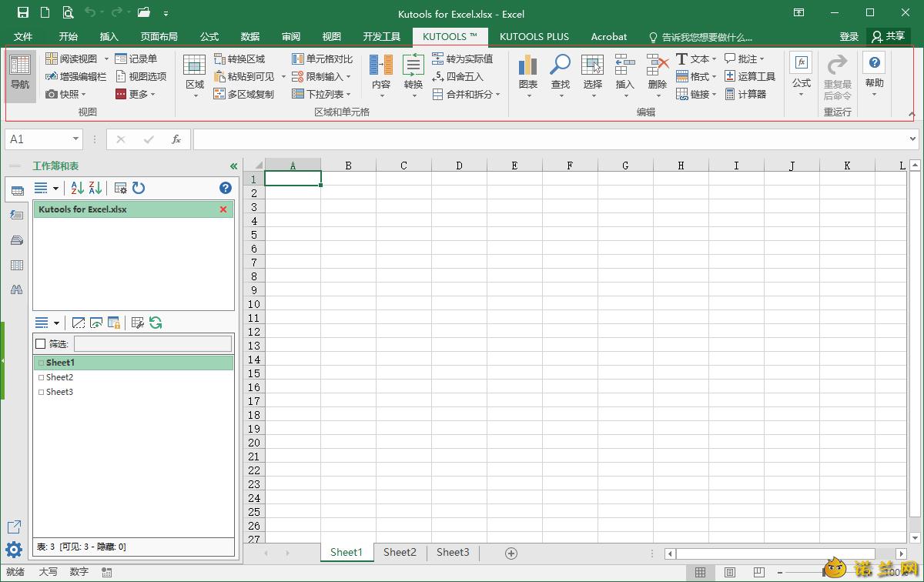Screen dimensions: 924x582
Task: Switch to the 开始 Home tab
Action: pyautogui.click(x=69, y=36)
